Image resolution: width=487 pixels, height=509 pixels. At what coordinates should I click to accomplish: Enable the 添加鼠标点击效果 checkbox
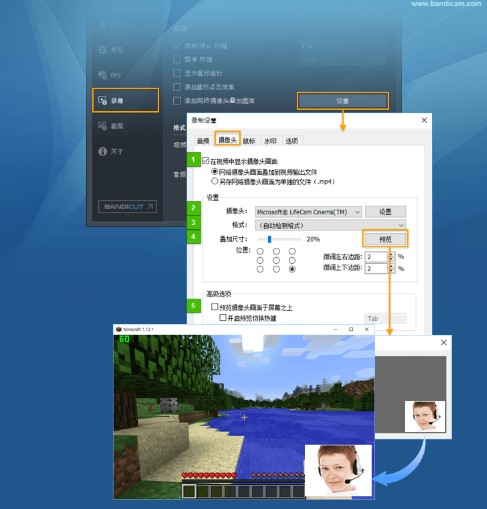click(x=177, y=87)
